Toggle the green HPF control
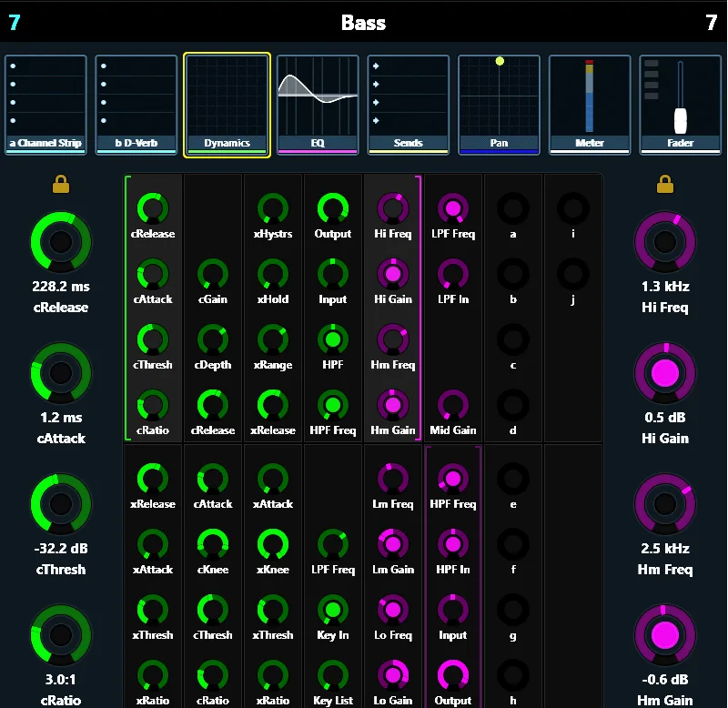728x708 pixels. [333, 339]
